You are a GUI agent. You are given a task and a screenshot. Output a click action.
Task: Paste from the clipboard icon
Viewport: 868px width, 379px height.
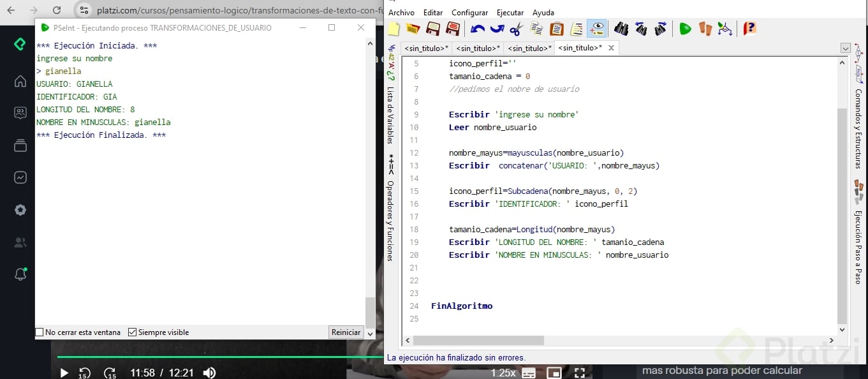[557, 29]
